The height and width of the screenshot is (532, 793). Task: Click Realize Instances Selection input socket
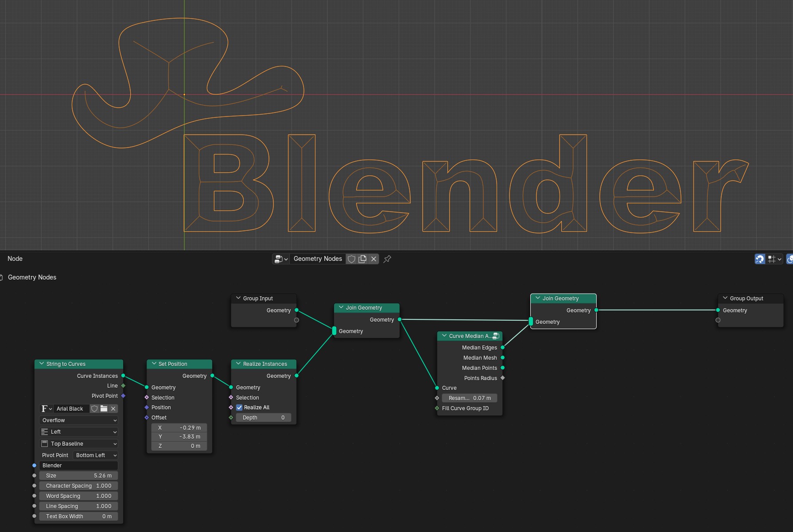tap(231, 397)
